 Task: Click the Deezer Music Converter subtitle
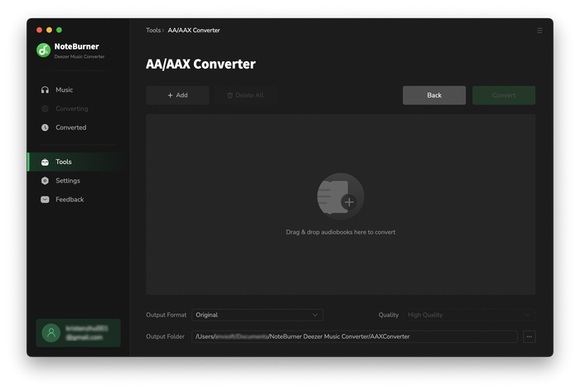click(x=80, y=56)
